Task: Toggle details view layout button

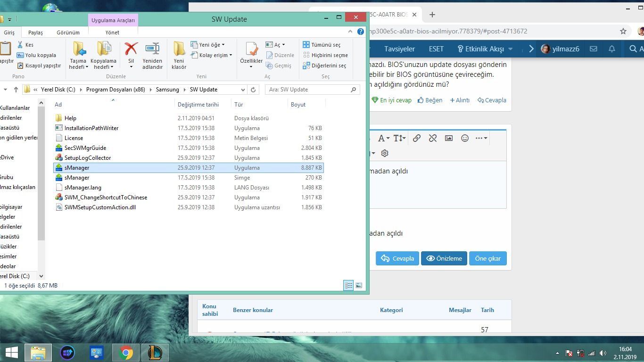Action: click(x=348, y=286)
